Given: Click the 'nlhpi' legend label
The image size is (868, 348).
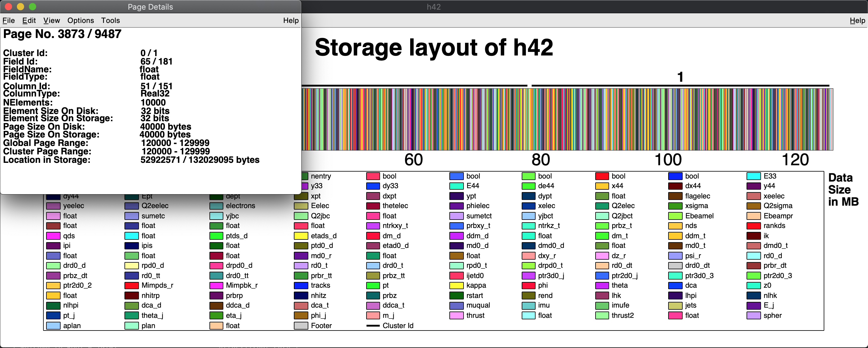Looking at the screenshot, I should pyautogui.click(x=71, y=305).
